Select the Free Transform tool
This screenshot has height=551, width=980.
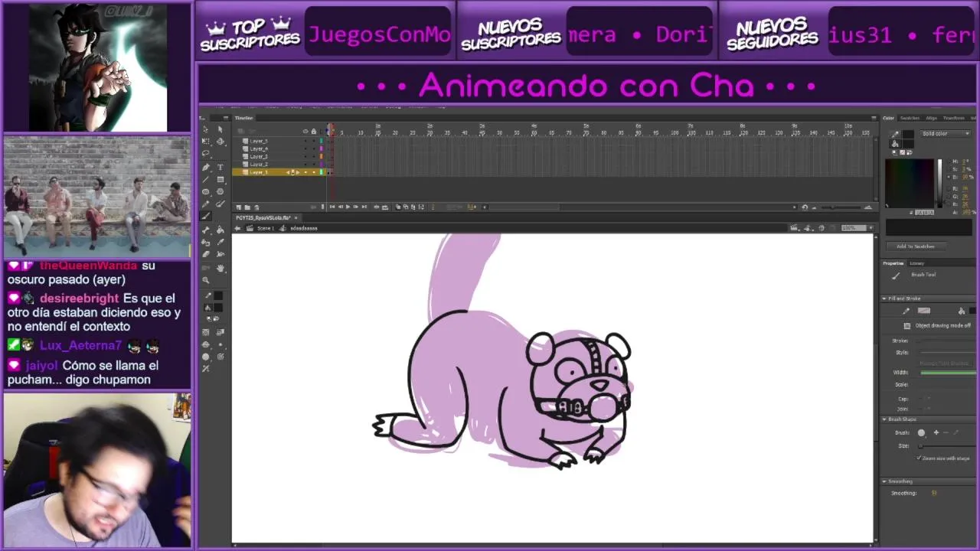click(206, 142)
